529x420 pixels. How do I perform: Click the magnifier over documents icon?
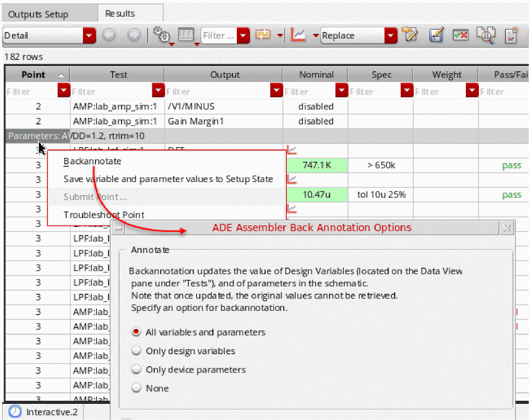tap(486, 35)
